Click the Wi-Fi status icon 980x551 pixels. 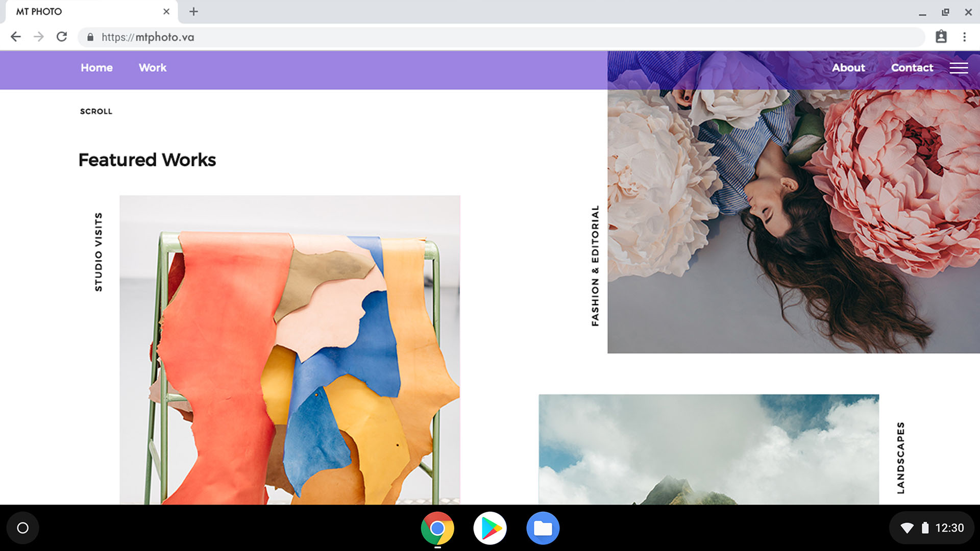click(907, 528)
